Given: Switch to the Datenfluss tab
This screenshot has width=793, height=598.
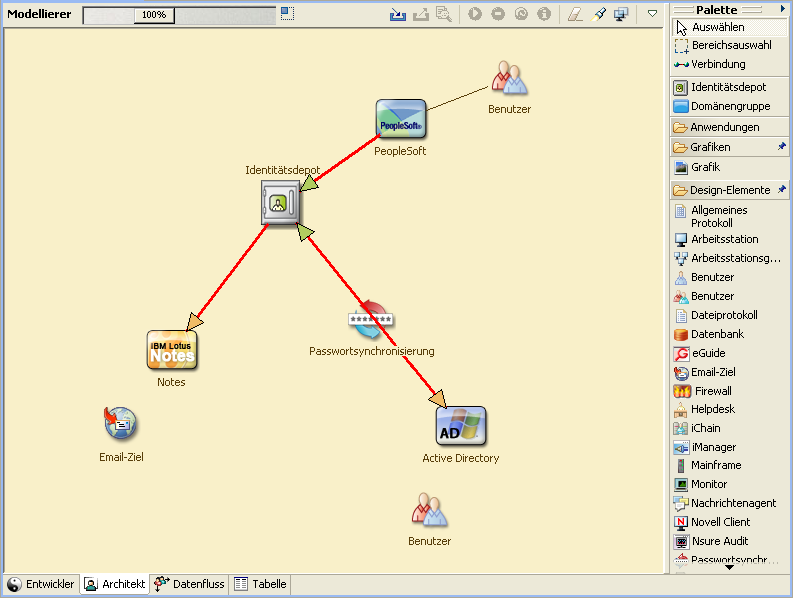Looking at the screenshot, I should click(x=189, y=584).
